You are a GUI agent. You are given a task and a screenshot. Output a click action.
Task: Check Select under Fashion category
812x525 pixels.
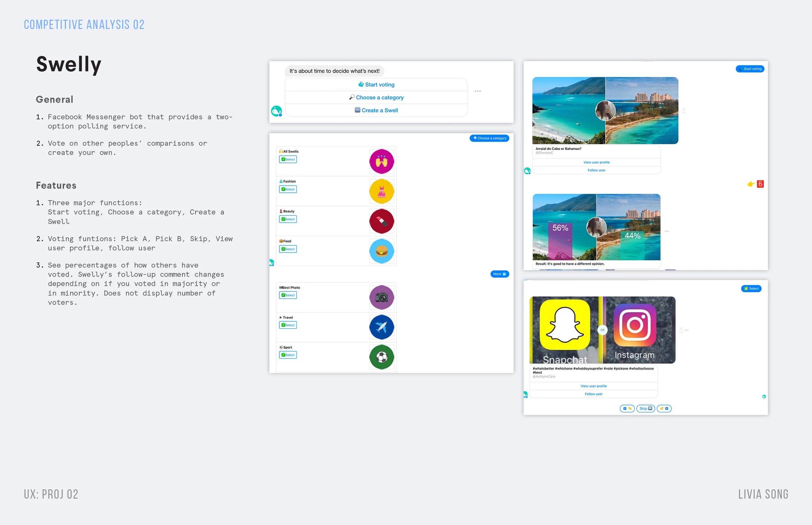(288, 189)
